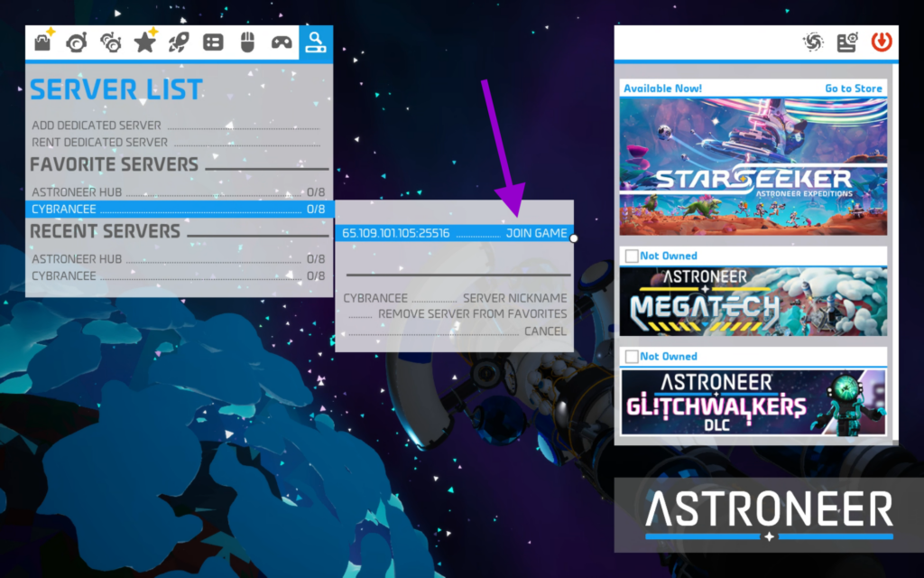This screenshot has height=578, width=924.
Task: Select Cybrancee under Favorite Servers
Action: [x=180, y=210]
